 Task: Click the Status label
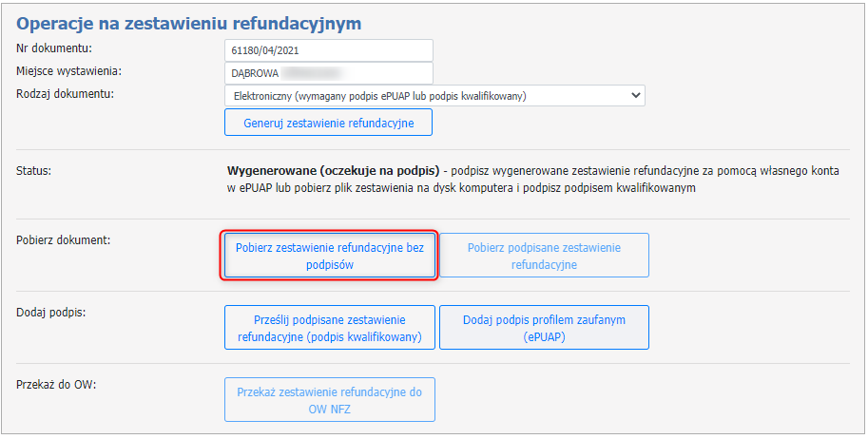coord(34,170)
